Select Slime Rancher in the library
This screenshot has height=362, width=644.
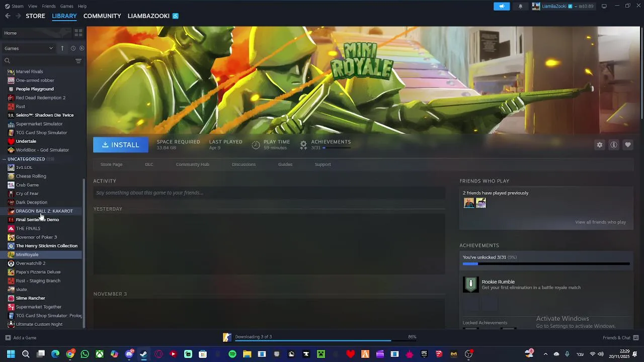pyautogui.click(x=30, y=298)
